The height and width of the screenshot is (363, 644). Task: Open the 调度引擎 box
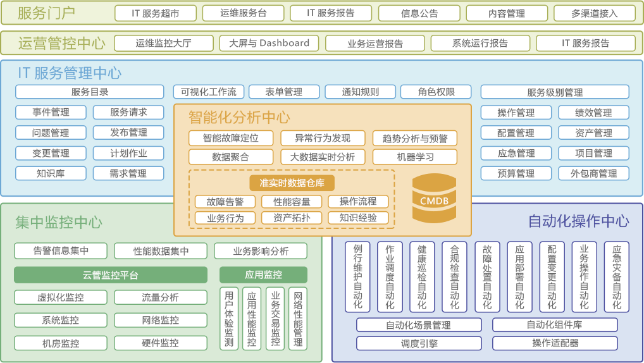pyautogui.click(x=419, y=343)
